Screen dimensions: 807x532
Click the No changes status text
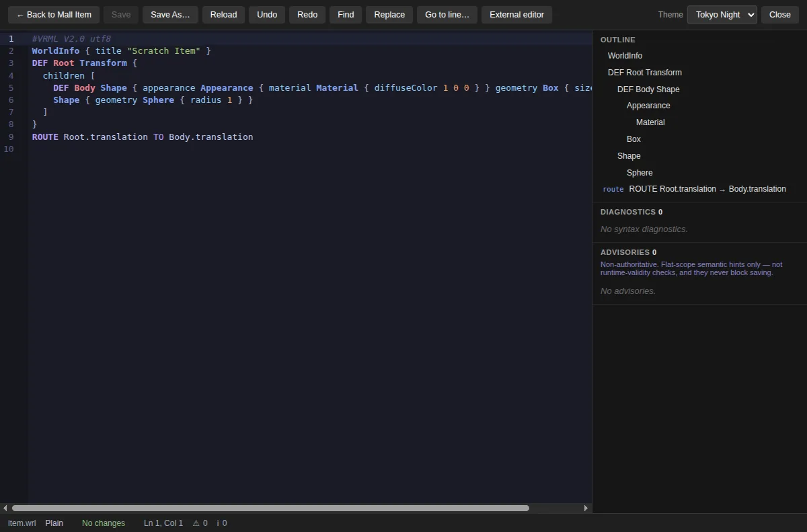point(104,523)
